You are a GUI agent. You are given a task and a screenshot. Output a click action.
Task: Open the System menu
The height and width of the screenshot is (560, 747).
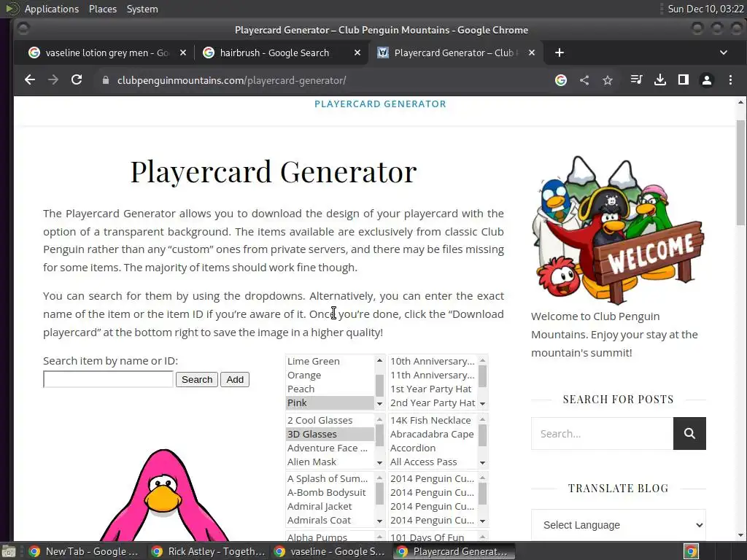point(142,9)
